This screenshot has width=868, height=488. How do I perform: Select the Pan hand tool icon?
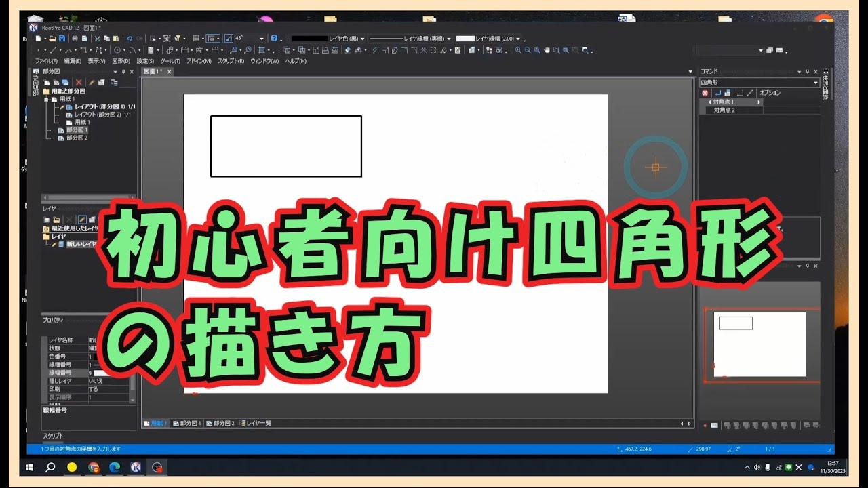pos(547,50)
